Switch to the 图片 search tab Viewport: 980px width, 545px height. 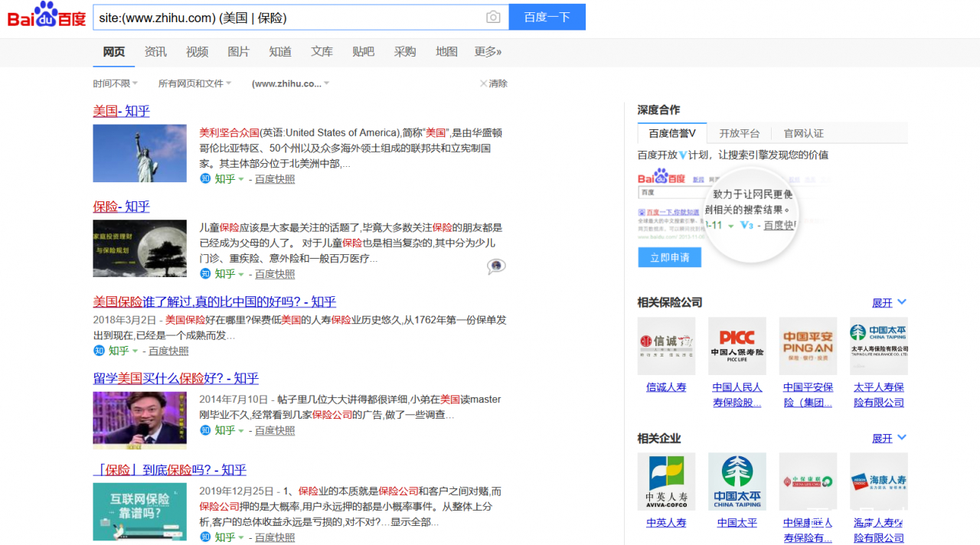[238, 51]
